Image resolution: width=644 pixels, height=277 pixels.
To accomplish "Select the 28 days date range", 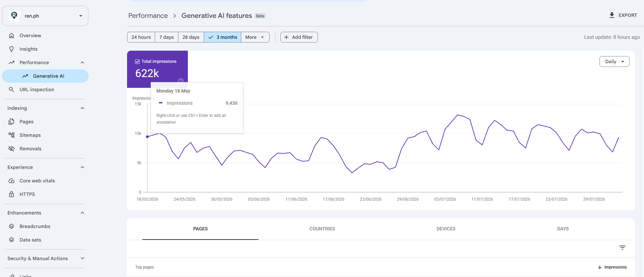I will click(x=191, y=37).
